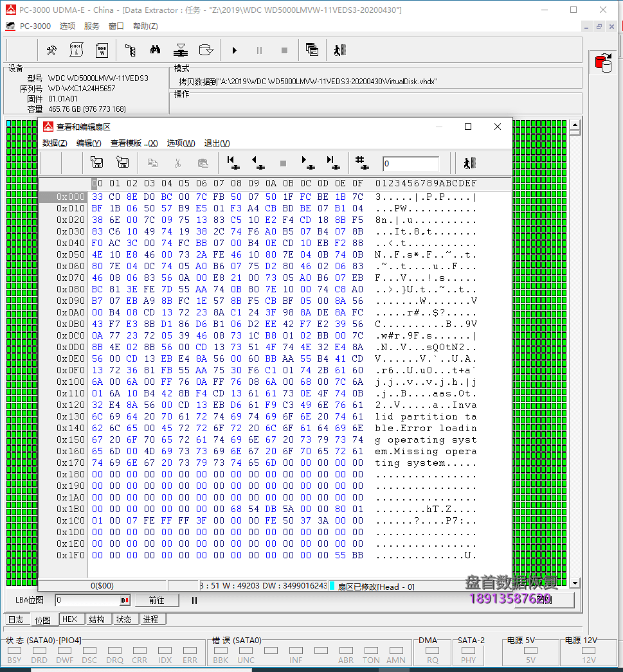The width and height of the screenshot is (623, 672).
Task: Open the folder tree structure icon
Action: click(131, 51)
